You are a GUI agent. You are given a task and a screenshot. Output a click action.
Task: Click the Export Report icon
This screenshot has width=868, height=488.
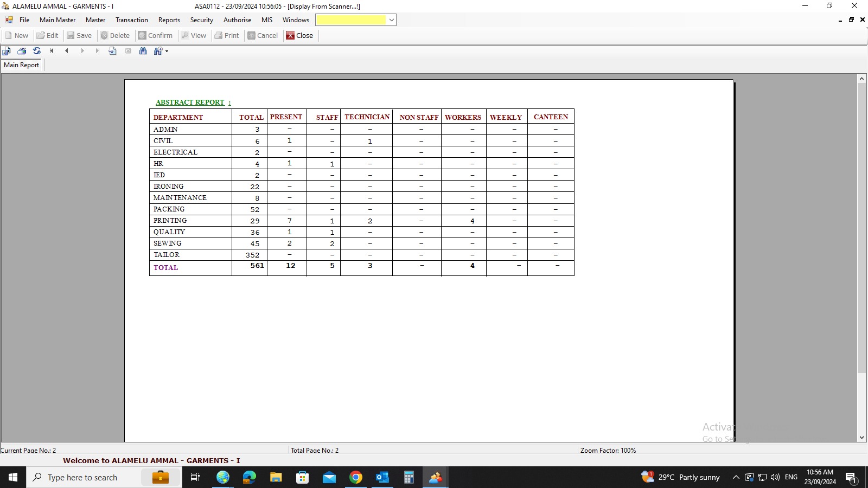pos(7,51)
